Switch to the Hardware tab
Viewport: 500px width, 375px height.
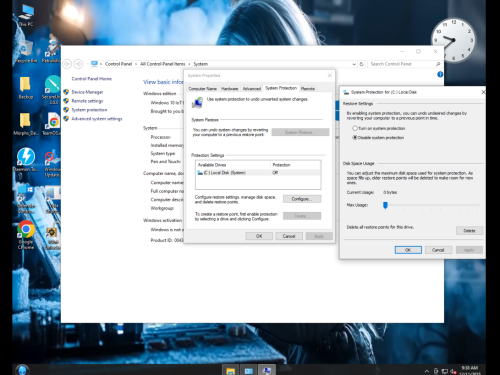pyautogui.click(x=230, y=89)
